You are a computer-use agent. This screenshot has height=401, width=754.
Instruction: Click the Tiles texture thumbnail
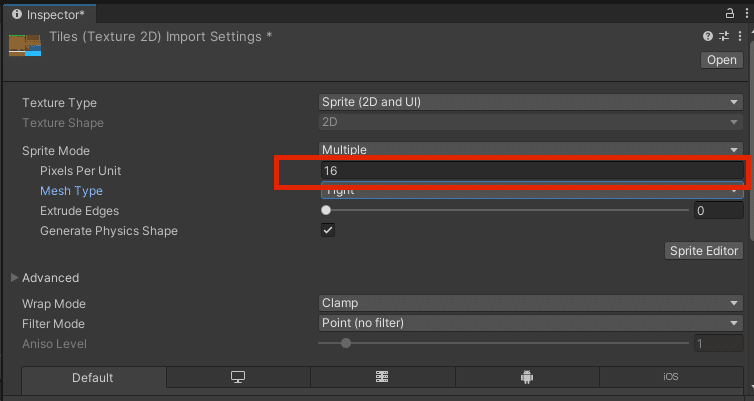pyautogui.click(x=25, y=45)
